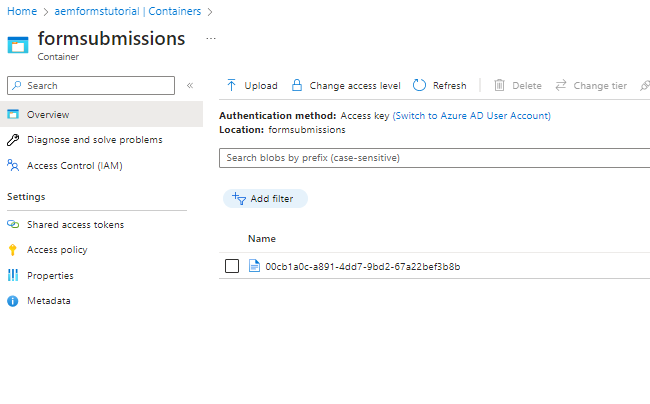Open blob 00cb1a0c-a891-4dd7-9bd2-67a22bef3b8b
This screenshot has width=650, height=404.
click(362, 266)
